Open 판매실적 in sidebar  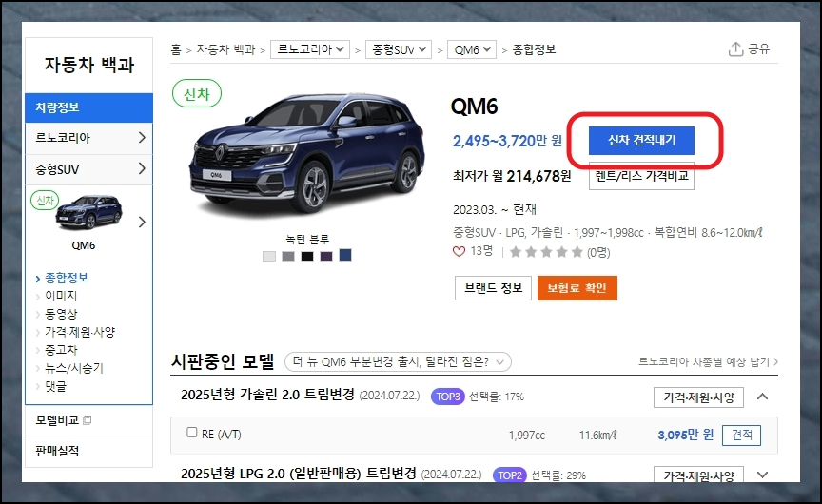[x=57, y=451]
